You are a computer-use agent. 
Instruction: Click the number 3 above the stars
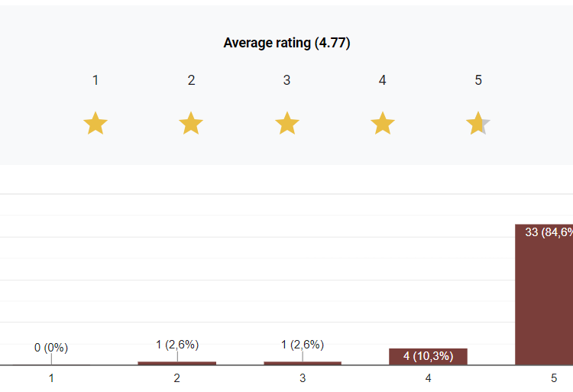[x=286, y=80]
